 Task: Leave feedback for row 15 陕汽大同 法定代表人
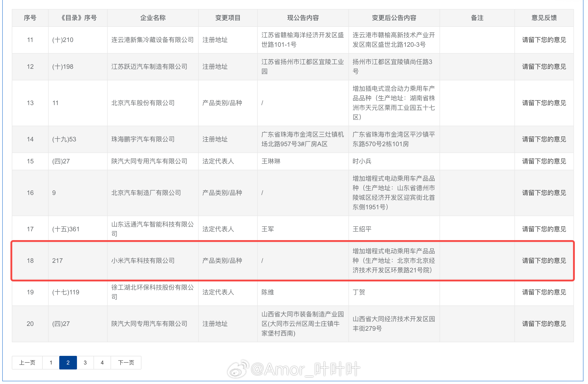(x=544, y=161)
